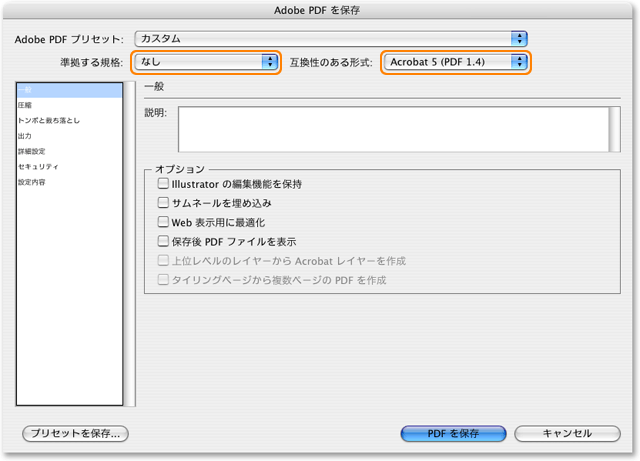Open the Adobe PDF プリセット dropdown
Screen dimensions: 640x461
330,38
